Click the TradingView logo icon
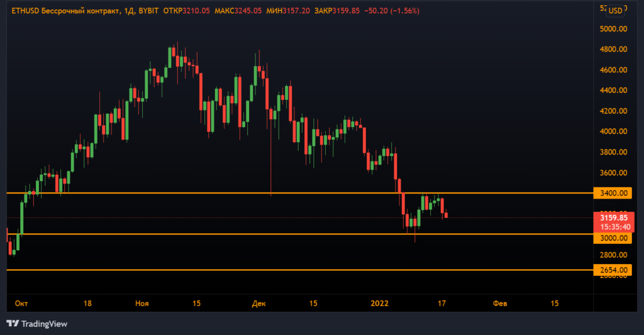Image resolution: width=644 pixels, height=335 pixels. [13, 324]
